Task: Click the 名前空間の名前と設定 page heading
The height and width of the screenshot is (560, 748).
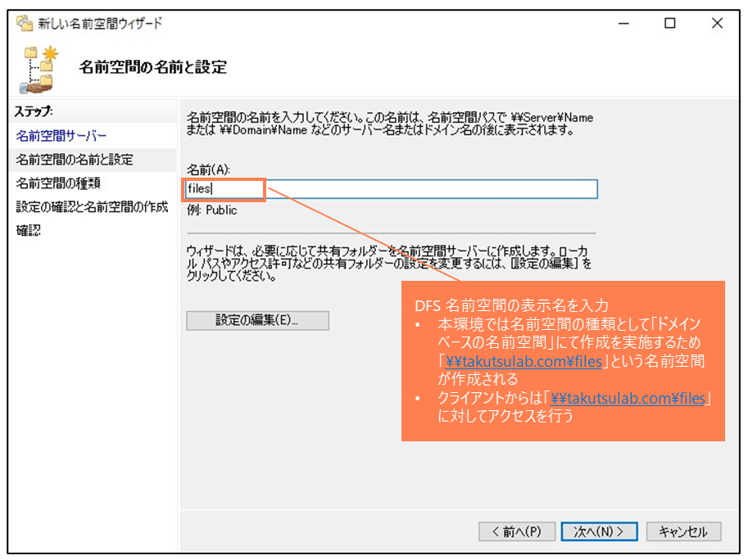Action: pos(152,67)
